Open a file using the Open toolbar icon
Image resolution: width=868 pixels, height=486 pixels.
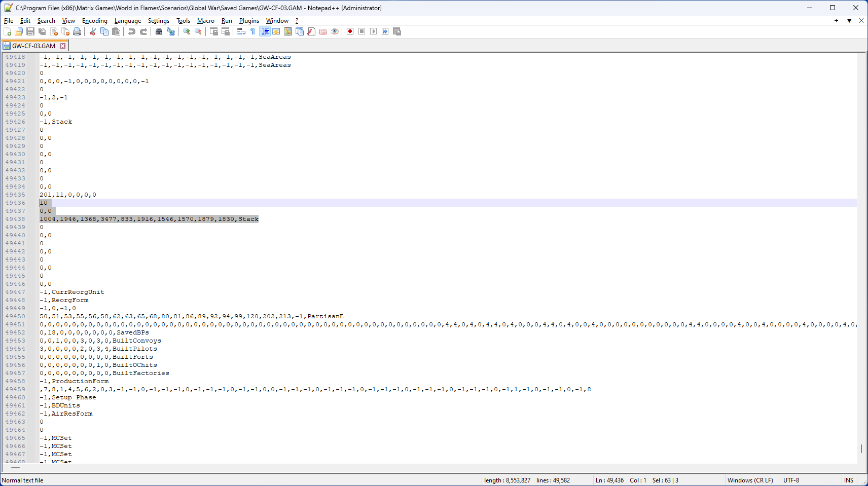[x=18, y=31]
